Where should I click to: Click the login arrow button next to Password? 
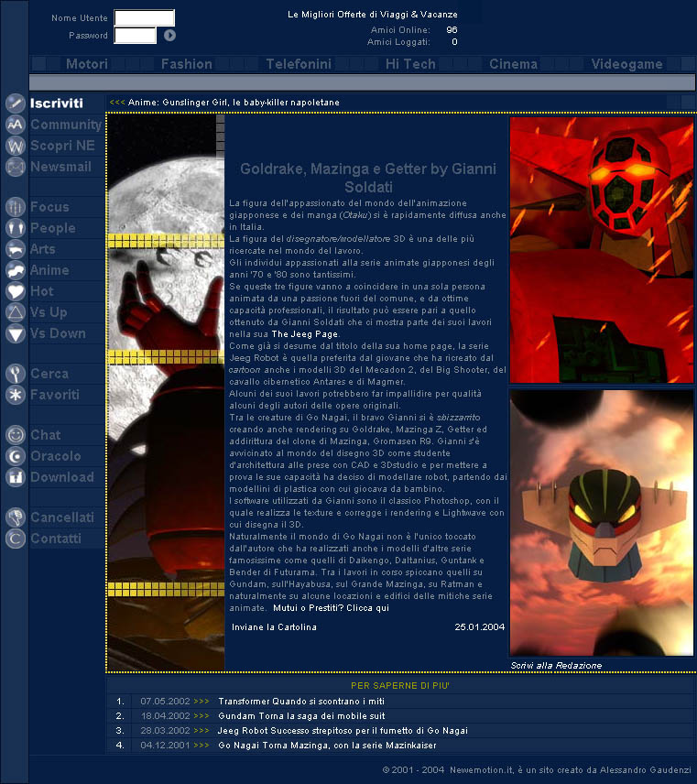point(169,35)
